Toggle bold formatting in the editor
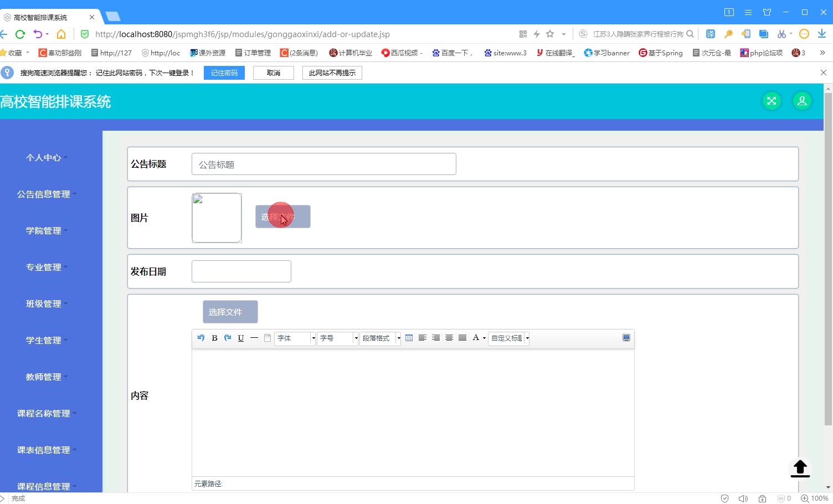This screenshot has height=504, width=833. 214,338
